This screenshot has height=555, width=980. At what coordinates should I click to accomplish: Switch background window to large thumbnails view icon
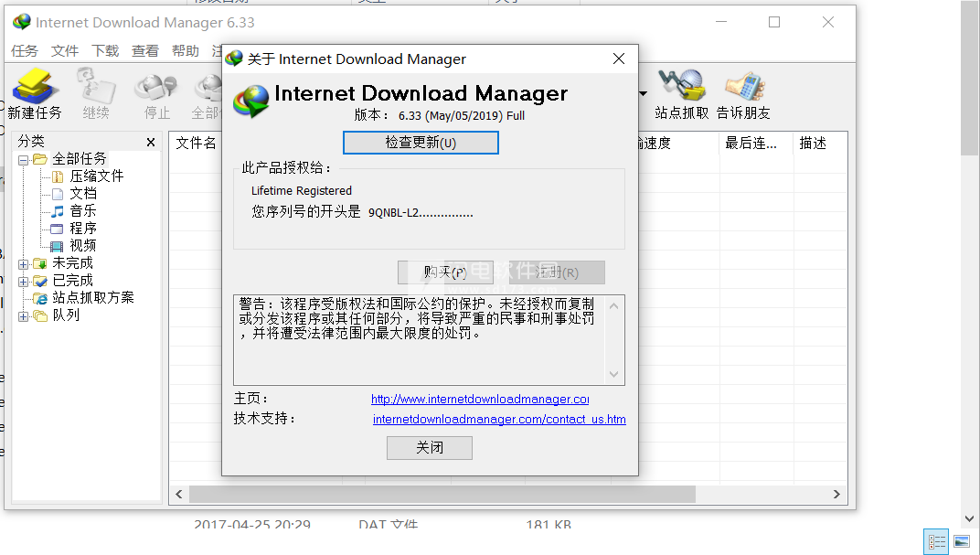tap(962, 541)
